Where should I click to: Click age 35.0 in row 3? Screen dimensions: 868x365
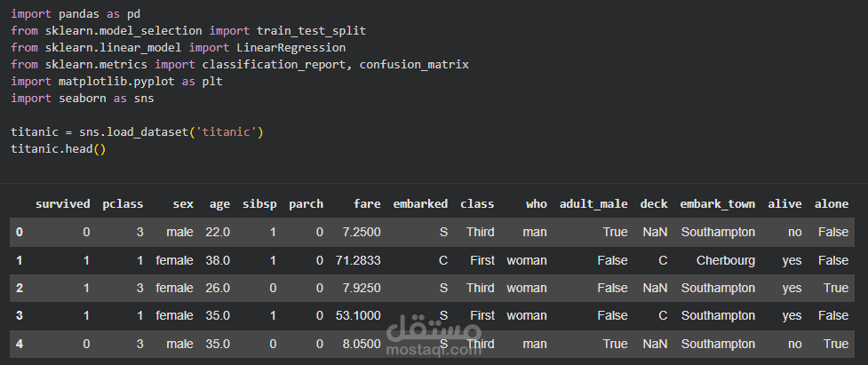218,315
